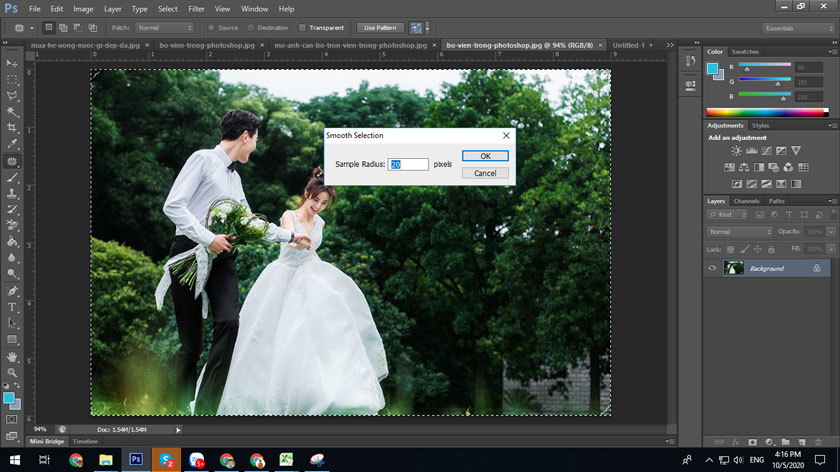Pick a color from the spectrum ramp
This screenshot has width=840, height=472.
point(767,112)
